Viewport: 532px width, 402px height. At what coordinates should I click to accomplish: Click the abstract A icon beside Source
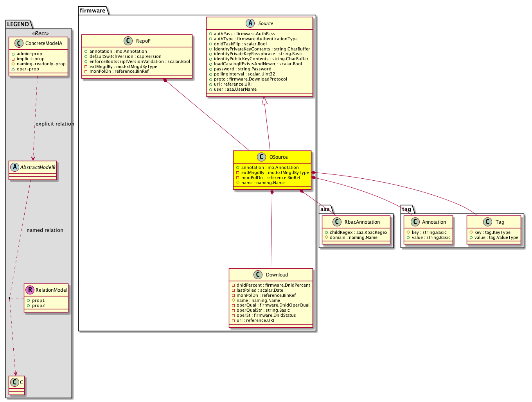coord(250,23)
